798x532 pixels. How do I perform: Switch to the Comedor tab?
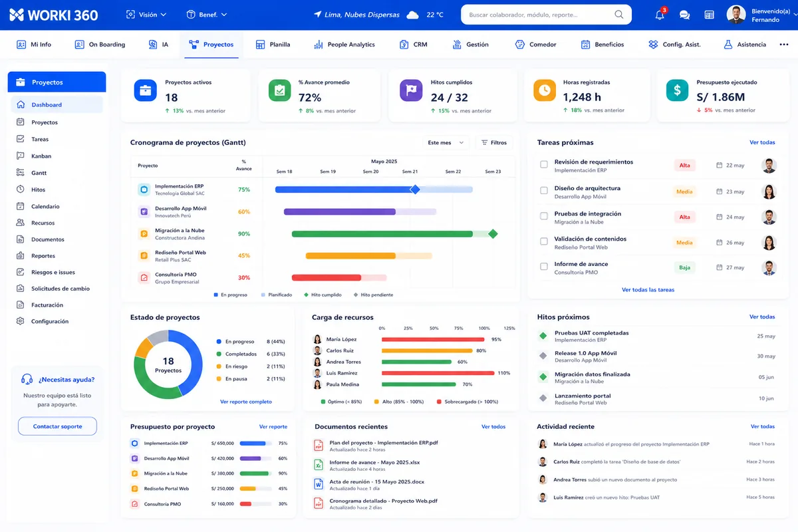point(535,45)
